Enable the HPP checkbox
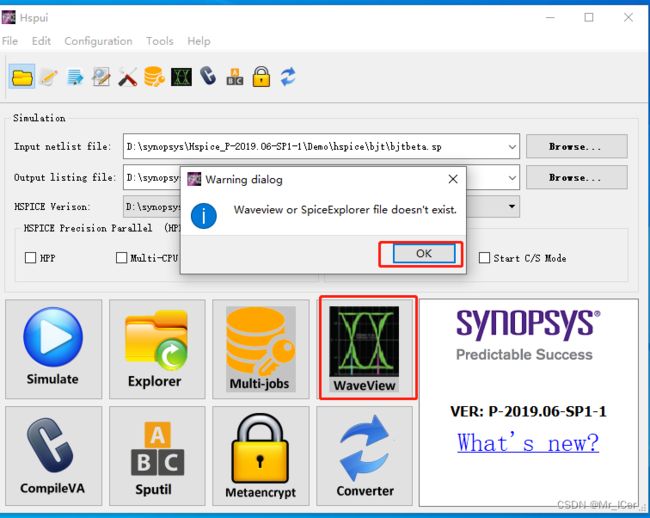The image size is (650, 518). tap(30, 258)
